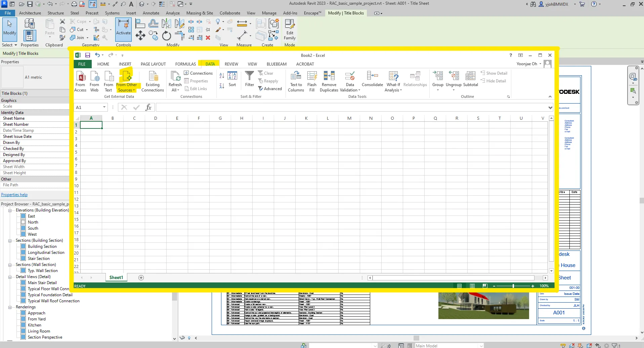Click the Advanced filter button
This screenshot has height=348, width=644.
(x=270, y=89)
